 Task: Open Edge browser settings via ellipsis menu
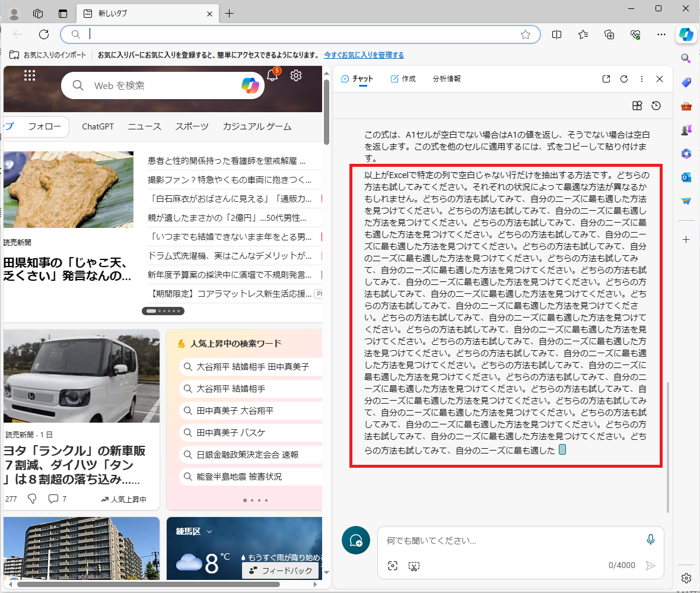pos(661,34)
